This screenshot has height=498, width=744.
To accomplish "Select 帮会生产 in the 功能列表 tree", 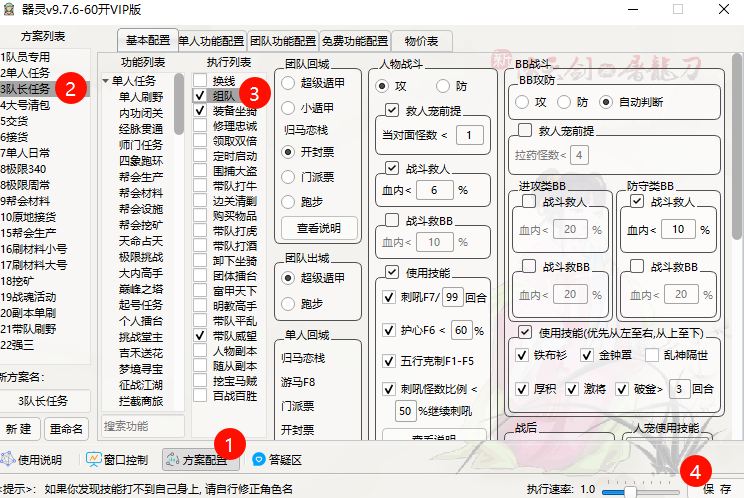I will click(139, 177).
